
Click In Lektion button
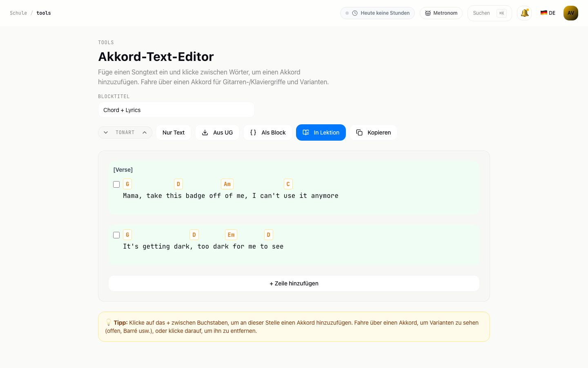(321, 132)
